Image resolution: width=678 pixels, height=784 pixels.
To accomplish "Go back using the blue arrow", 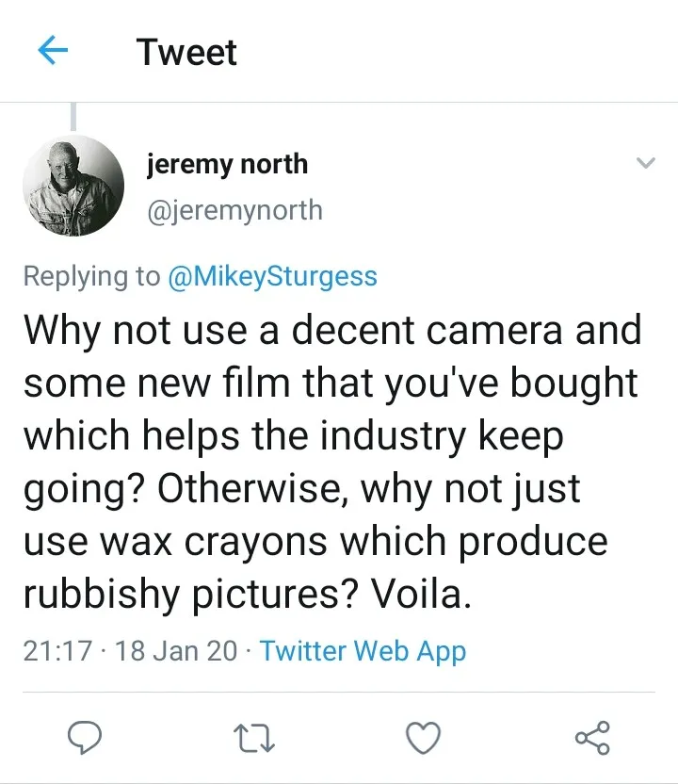I will [x=53, y=50].
